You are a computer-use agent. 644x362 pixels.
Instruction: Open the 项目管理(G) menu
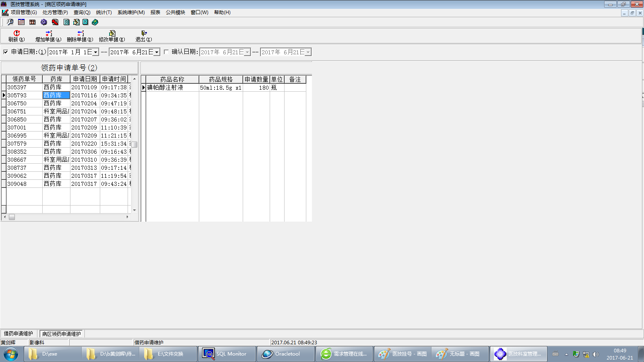click(x=24, y=12)
